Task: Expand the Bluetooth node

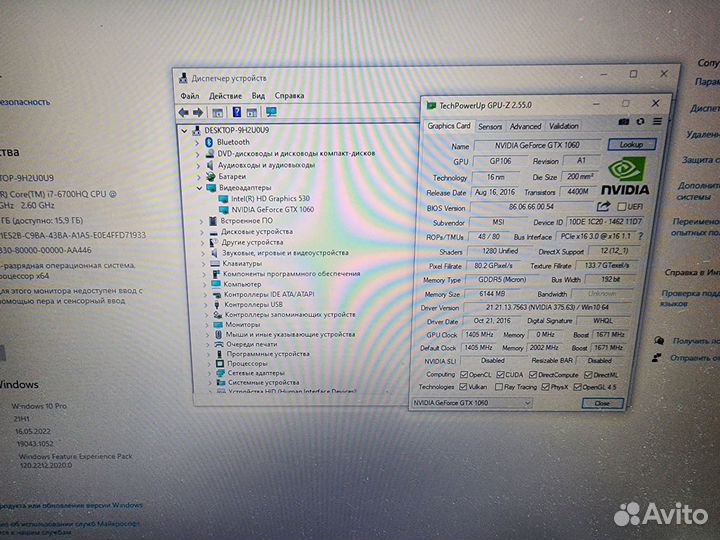Action: [197, 142]
